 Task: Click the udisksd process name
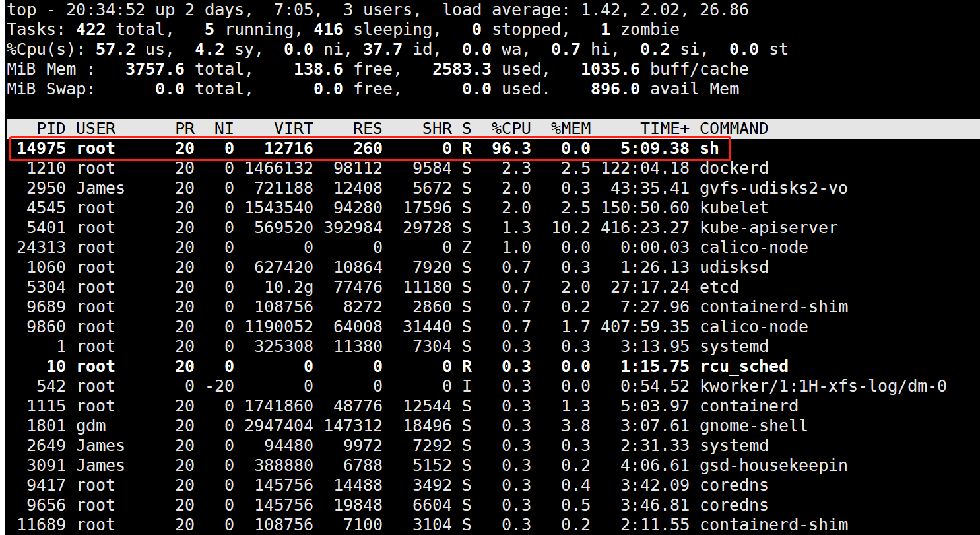[x=734, y=267]
